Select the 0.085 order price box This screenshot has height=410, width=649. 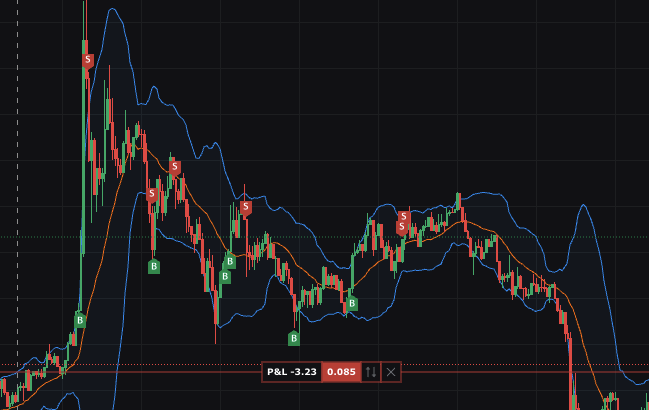point(341,372)
